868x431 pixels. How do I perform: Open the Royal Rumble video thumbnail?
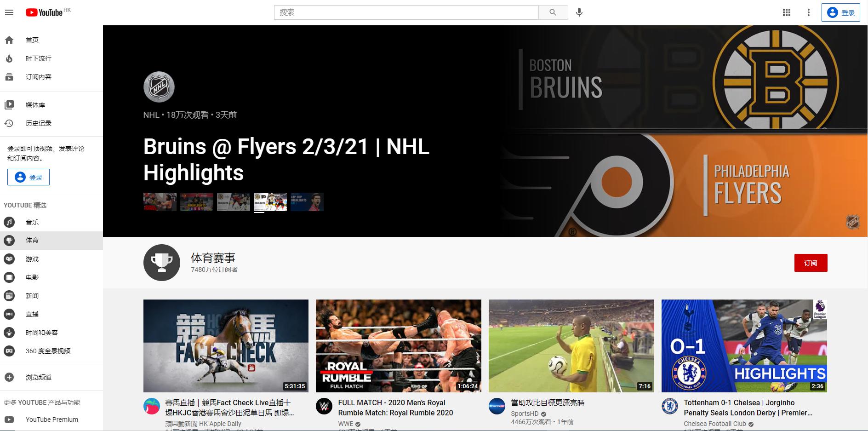[x=399, y=346]
